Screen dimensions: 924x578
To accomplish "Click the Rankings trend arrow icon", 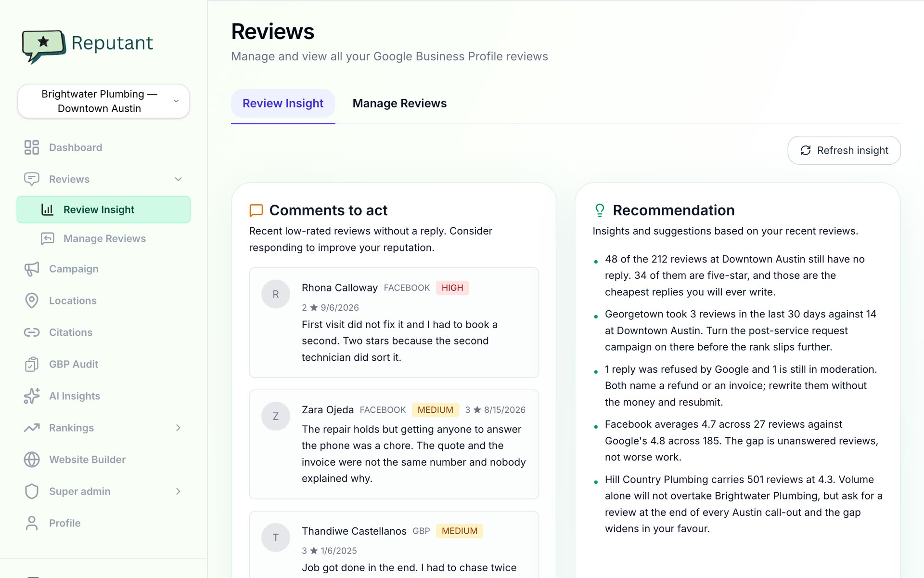I will (x=32, y=428).
